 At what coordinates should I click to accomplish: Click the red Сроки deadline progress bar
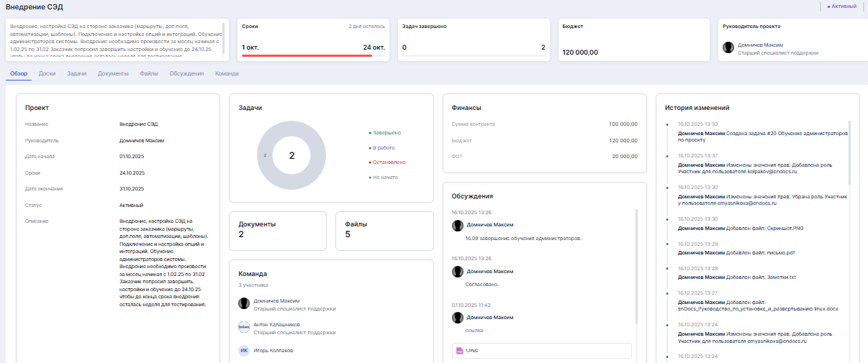(x=307, y=55)
